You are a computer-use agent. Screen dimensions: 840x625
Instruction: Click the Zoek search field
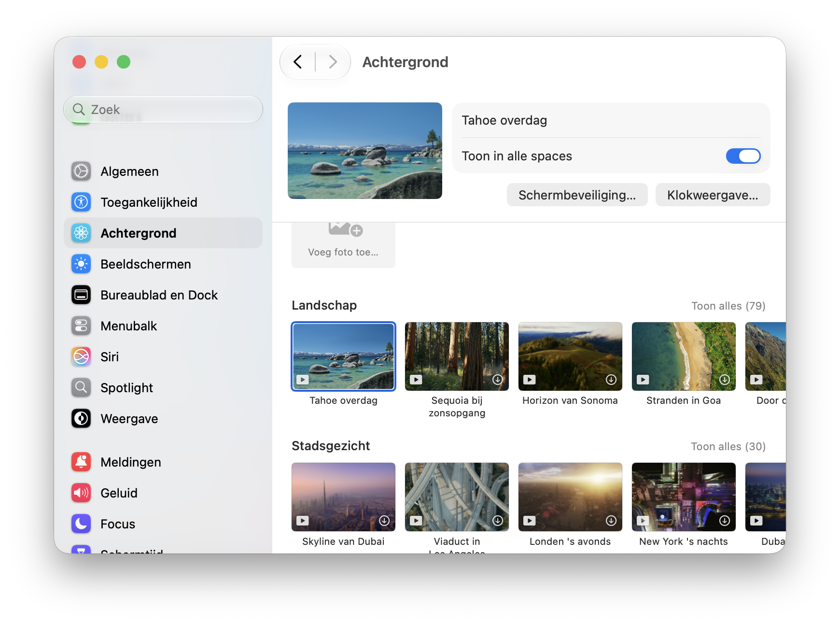[163, 110]
